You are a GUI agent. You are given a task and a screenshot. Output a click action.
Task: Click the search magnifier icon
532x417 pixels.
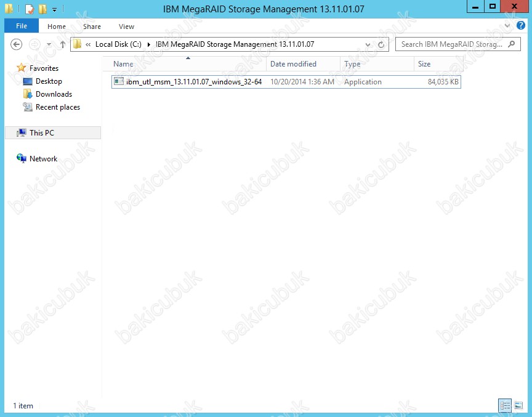point(511,44)
